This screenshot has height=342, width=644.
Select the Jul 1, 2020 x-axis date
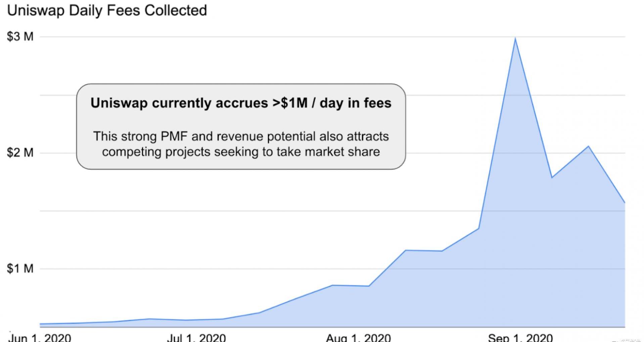(196, 337)
